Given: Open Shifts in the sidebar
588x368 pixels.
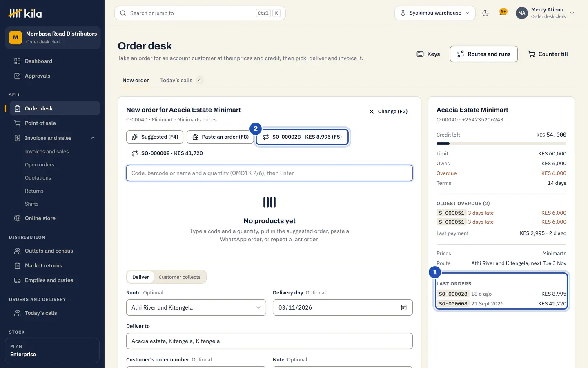Looking at the screenshot, I should pos(32,204).
